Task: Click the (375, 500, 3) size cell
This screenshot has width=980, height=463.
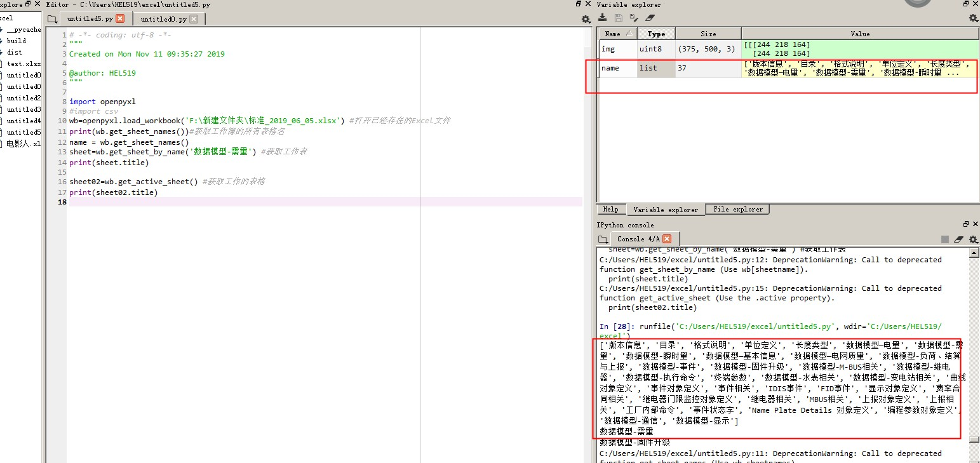Action: click(708, 49)
